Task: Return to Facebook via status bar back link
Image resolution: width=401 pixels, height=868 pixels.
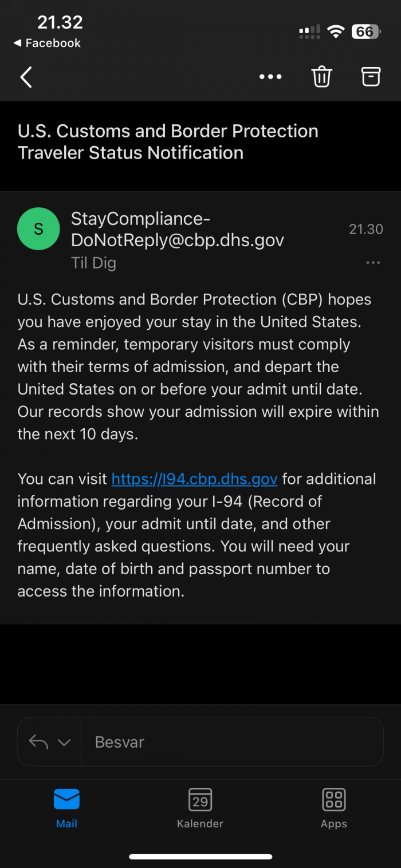Action: 47,43
